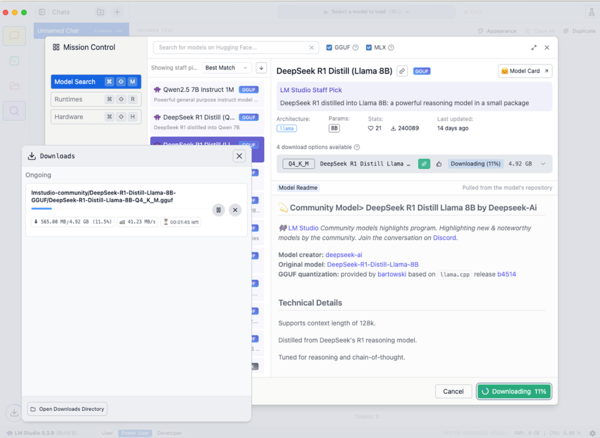Open the deepseek-ai creator link

click(x=344, y=255)
